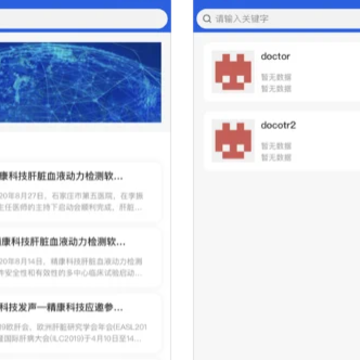The width and height of the screenshot is (360, 360).
Task: Open the news article dated 8月27日
Action: (x=81, y=192)
